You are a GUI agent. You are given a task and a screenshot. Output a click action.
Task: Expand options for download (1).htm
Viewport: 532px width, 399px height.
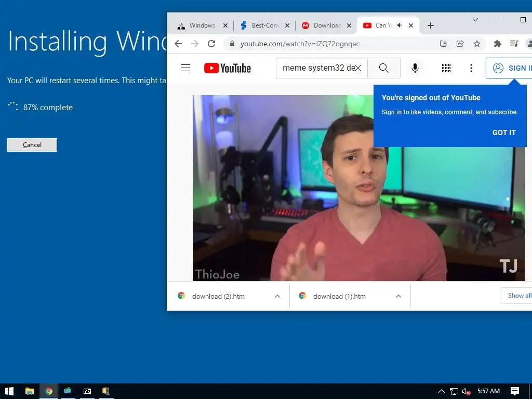pyautogui.click(x=398, y=296)
